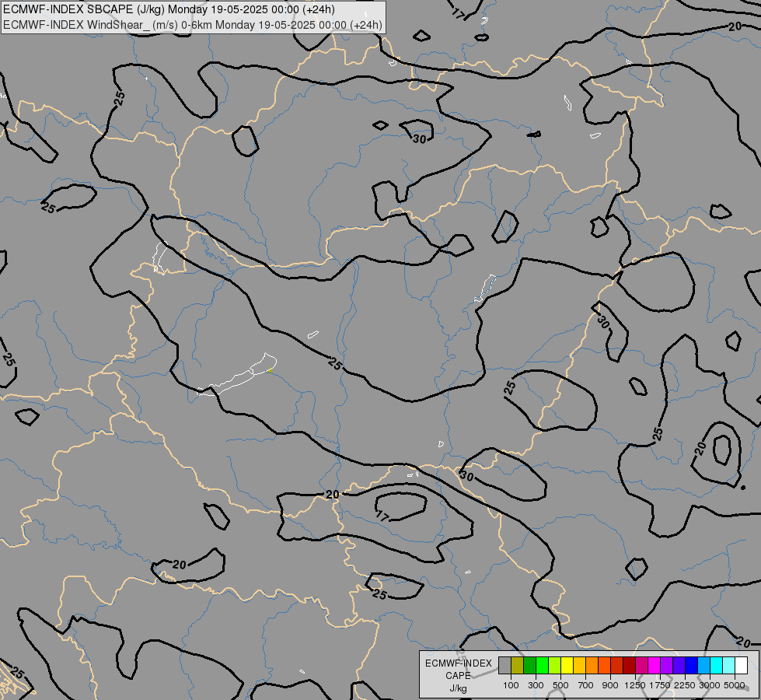The height and width of the screenshot is (700, 761).
Task: Choose the red-orange swatch left of 900 tick
Action: [x=604, y=665]
